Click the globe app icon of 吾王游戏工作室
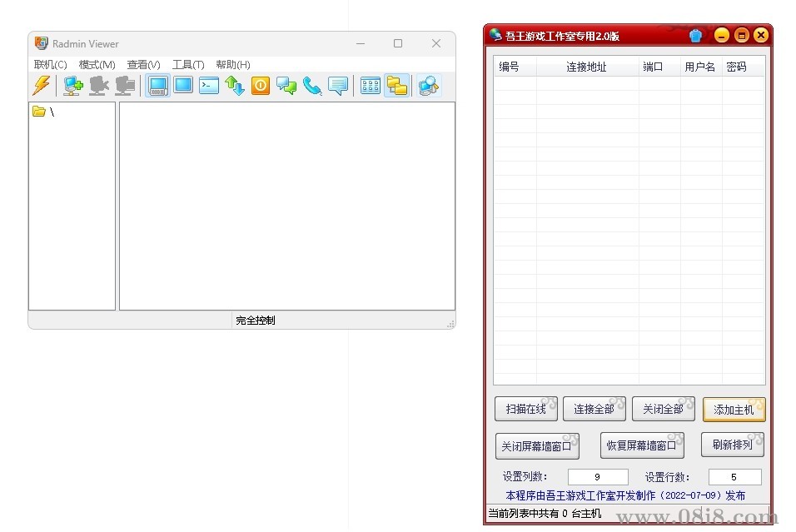Image resolution: width=796 pixels, height=532 pixels. [496, 35]
